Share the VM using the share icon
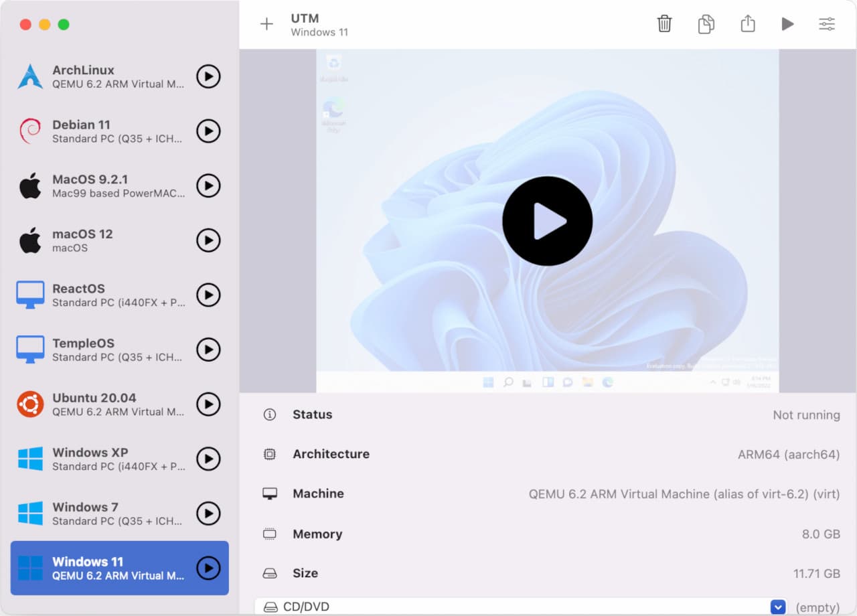857x616 pixels. 748,23
